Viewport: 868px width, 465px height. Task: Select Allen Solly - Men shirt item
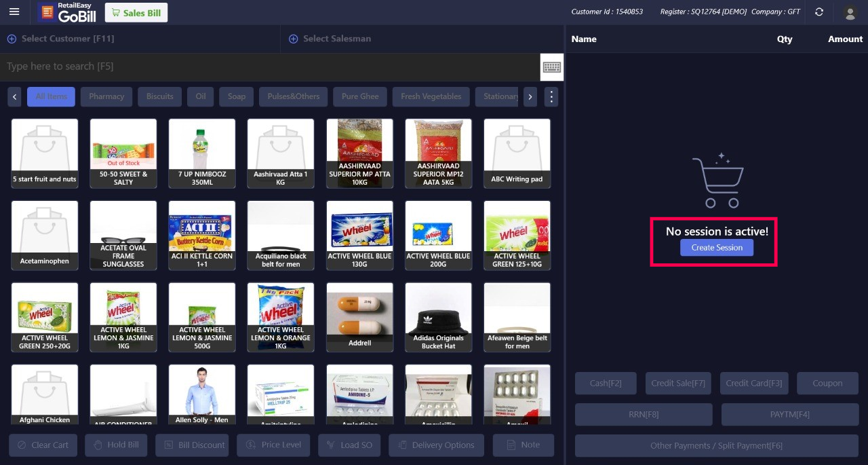point(202,395)
